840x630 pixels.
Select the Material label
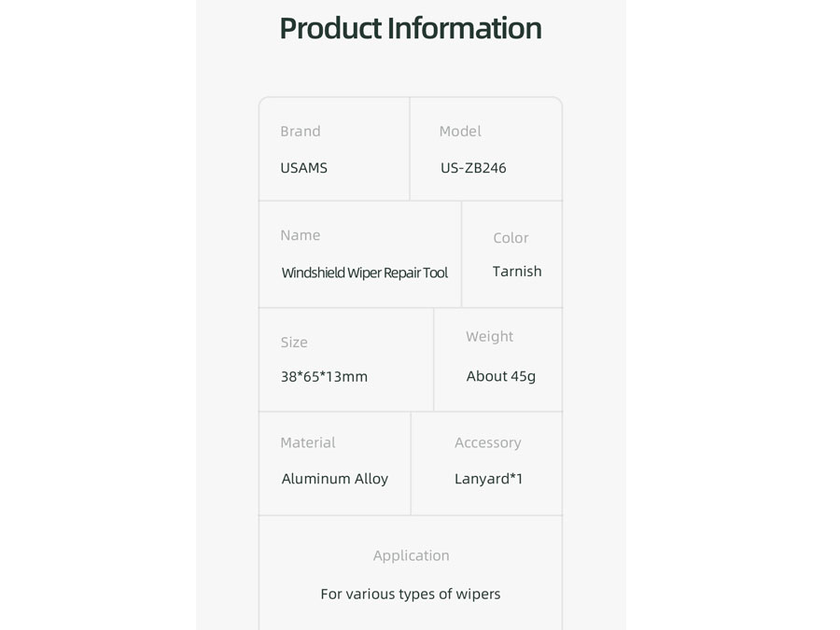[307, 442]
